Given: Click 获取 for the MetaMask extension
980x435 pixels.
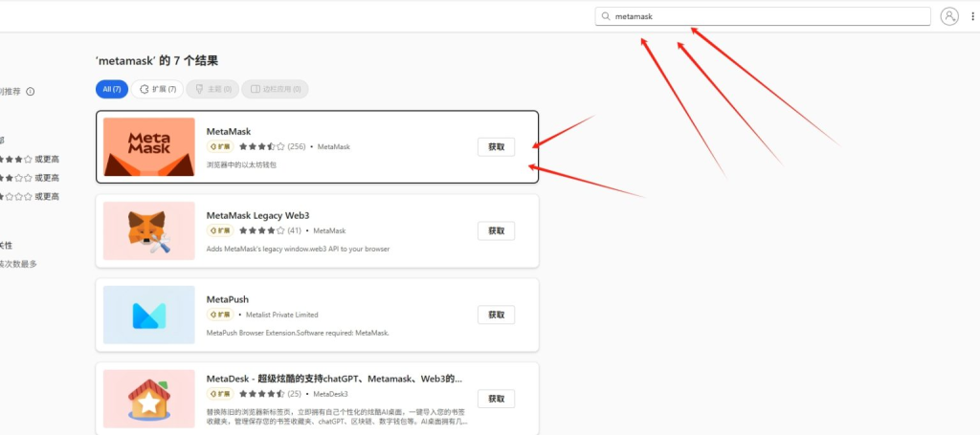Looking at the screenshot, I should pyautogui.click(x=497, y=147).
